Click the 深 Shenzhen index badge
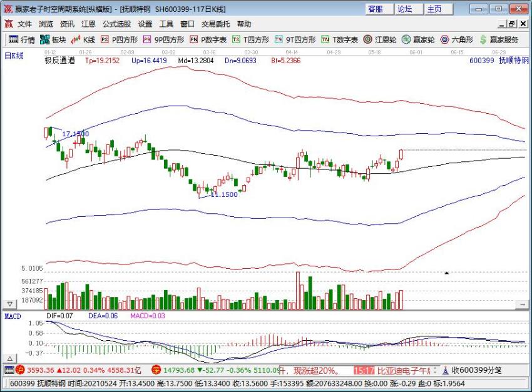 (156, 370)
